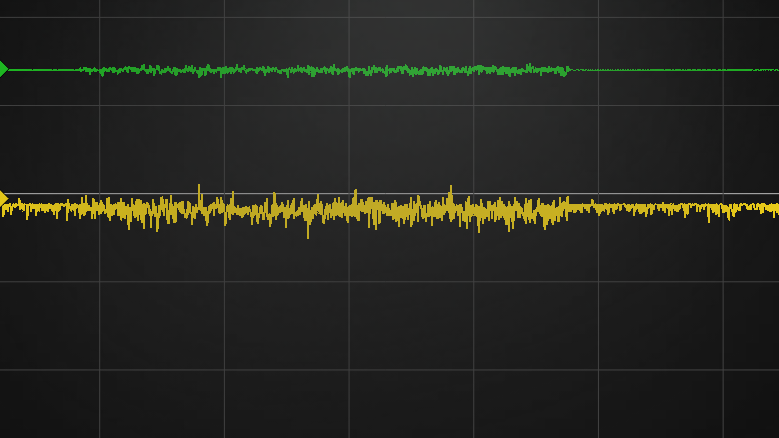Click the yellow upward spike near screen center
This screenshot has height=438, width=779.
[x=354, y=192]
